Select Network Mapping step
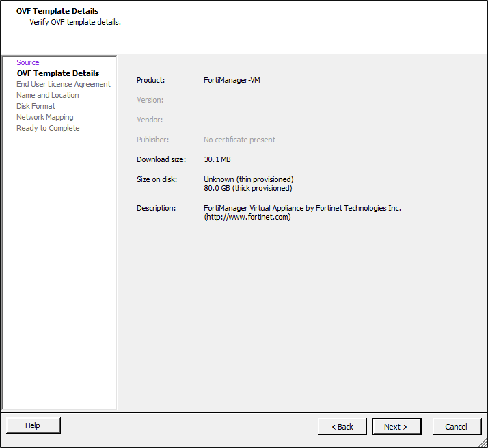The width and height of the screenshot is (488, 448). (x=45, y=117)
